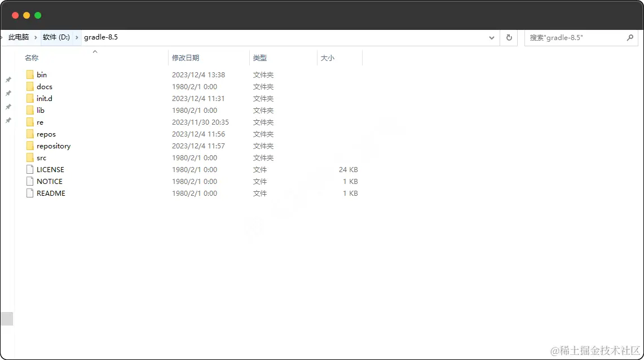Viewport: 644px width, 360px height.
Task: Navigate to 此电脑 in breadcrumb
Action: coord(19,37)
